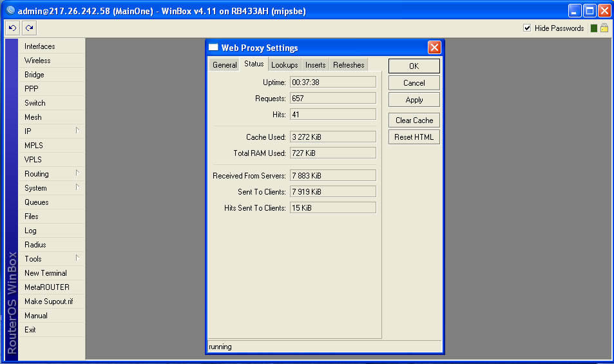
Task: Open the Files menu
Action: [x=52, y=216]
